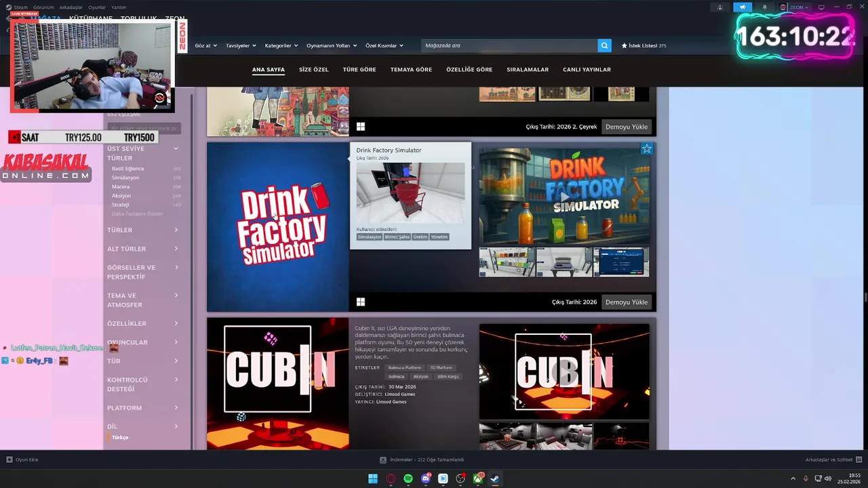The height and width of the screenshot is (488, 868).
Task: Click Demoyu Yükle for Drink Factory Simulator
Action: [x=627, y=302]
